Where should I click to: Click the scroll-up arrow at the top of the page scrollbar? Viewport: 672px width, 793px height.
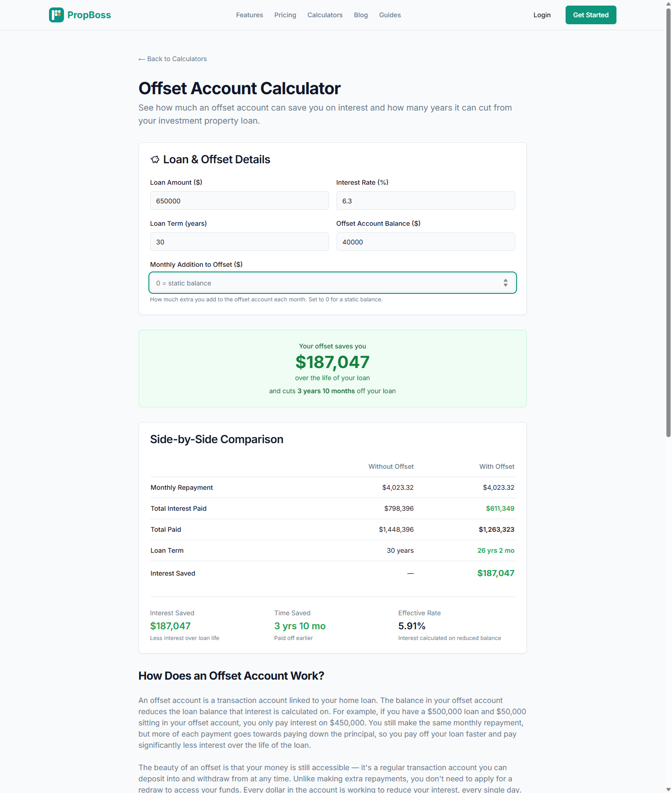point(668,4)
